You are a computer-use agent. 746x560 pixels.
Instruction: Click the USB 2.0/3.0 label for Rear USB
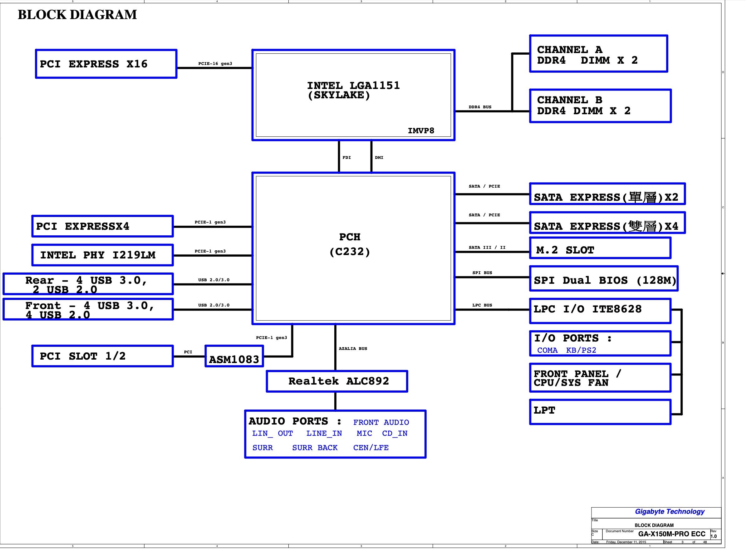[214, 280]
